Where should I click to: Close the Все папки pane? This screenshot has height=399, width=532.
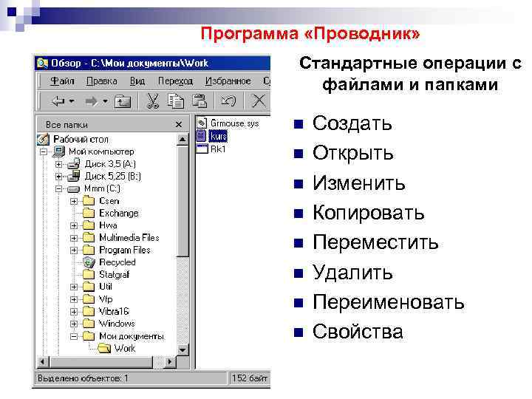(x=179, y=125)
